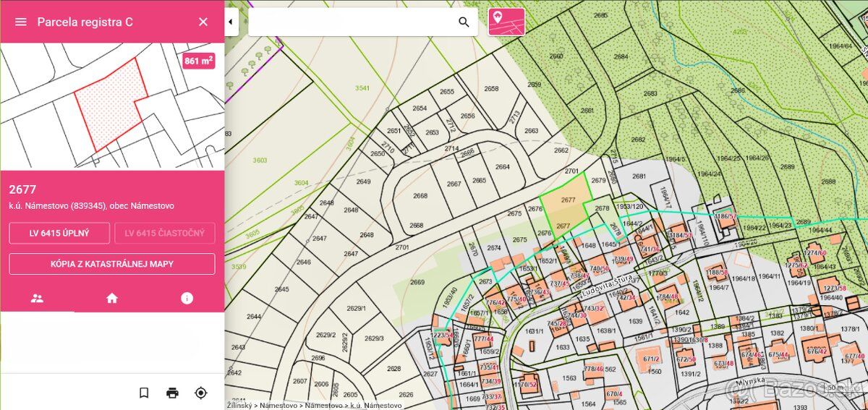Bookmark this parcel
868x410 pixels.
coord(144,393)
